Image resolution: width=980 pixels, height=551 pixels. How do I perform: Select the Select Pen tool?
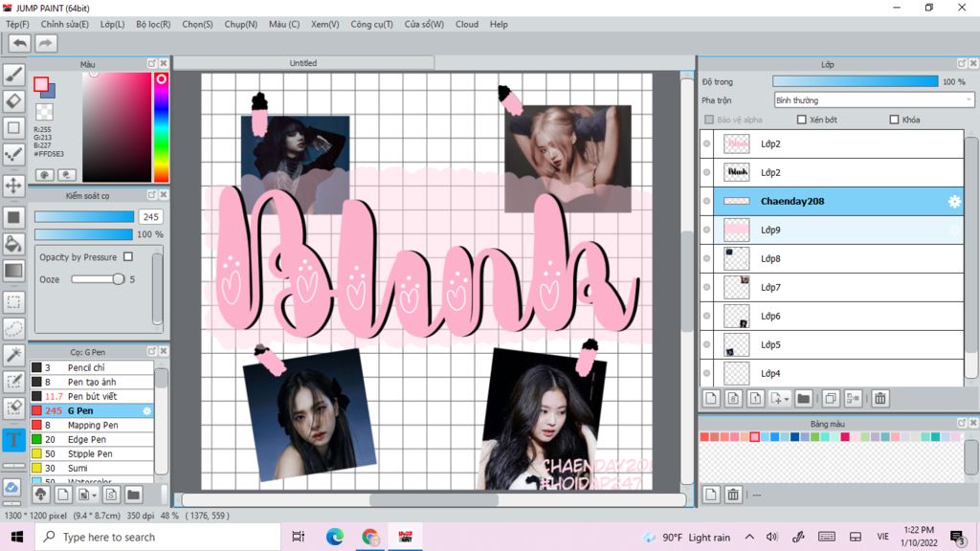coord(13,382)
